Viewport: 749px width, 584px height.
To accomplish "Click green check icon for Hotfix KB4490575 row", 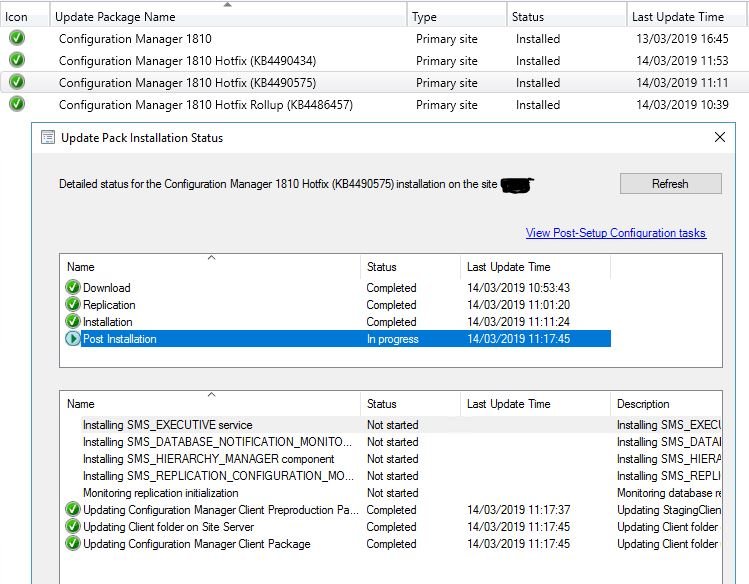I will point(17,82).
